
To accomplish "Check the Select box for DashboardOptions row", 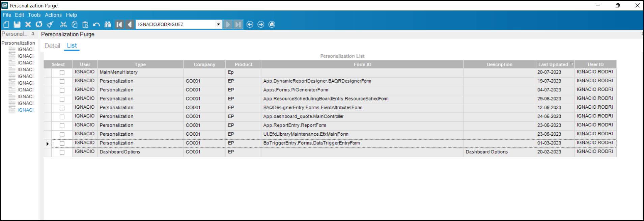I will point(62,152).
